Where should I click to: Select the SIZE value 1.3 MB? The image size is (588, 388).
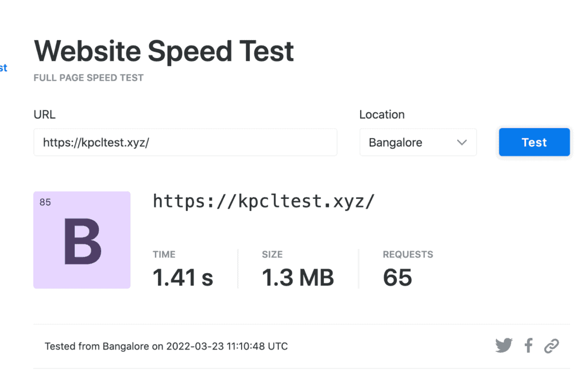pyautogui.click(x=297, y=278)
